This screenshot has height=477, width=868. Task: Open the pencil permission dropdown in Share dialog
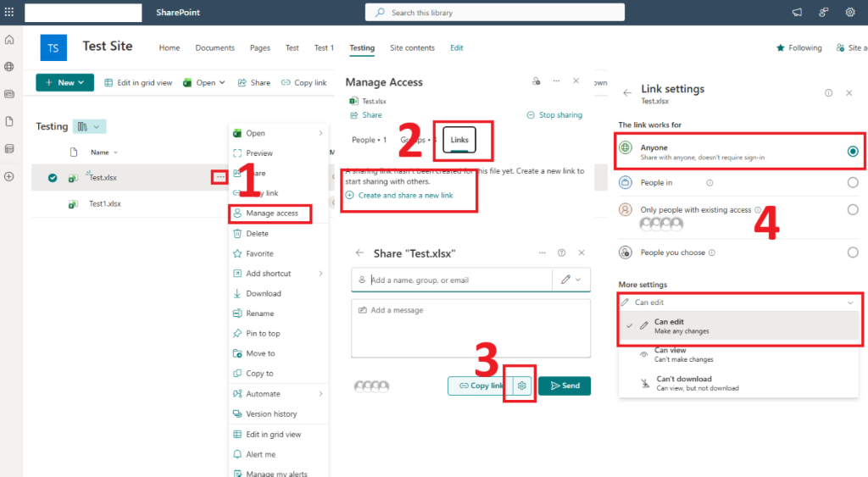[x=570, y=280]
